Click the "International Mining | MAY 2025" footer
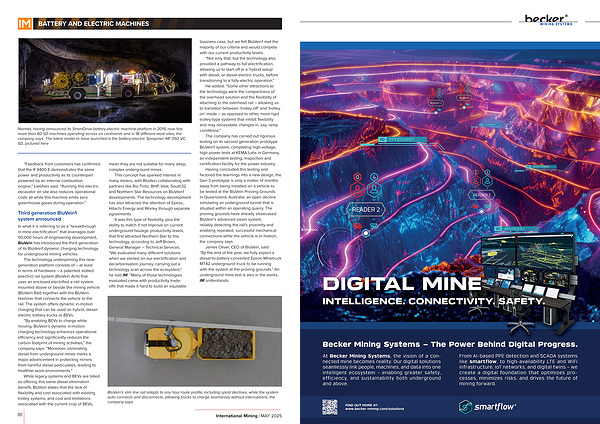The height and width of the screenshot is (424, 600). pyautogui.click(x=249, y=416)
